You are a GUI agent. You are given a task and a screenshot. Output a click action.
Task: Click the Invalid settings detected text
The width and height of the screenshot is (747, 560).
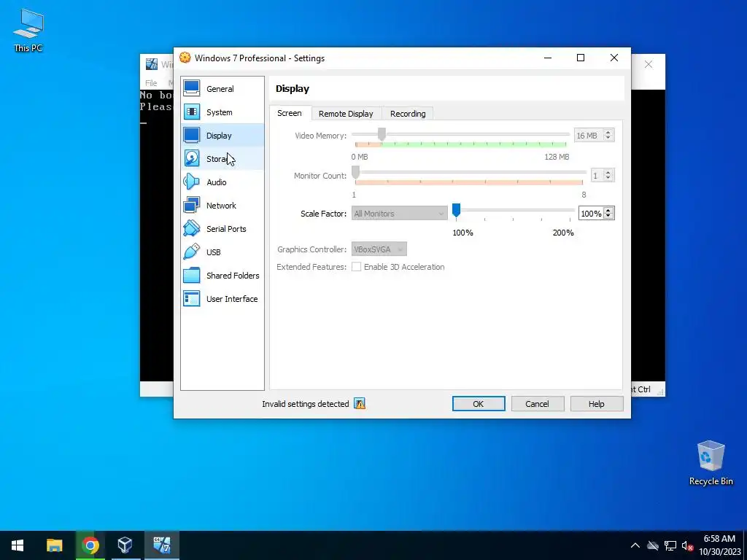pyautogui.click(x=306, y=404)
